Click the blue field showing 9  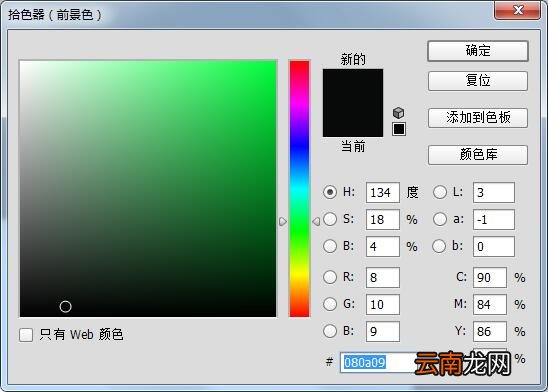click(x=383, y=331)
